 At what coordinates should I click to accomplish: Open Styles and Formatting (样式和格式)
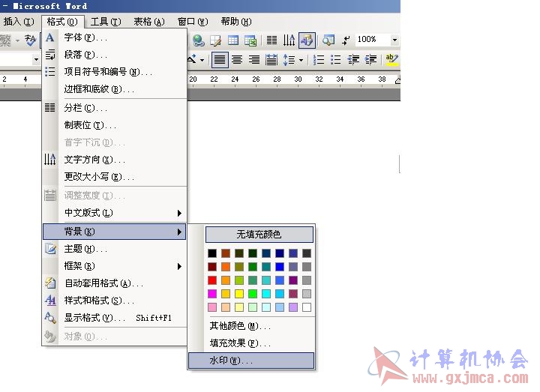coord(114,301)
